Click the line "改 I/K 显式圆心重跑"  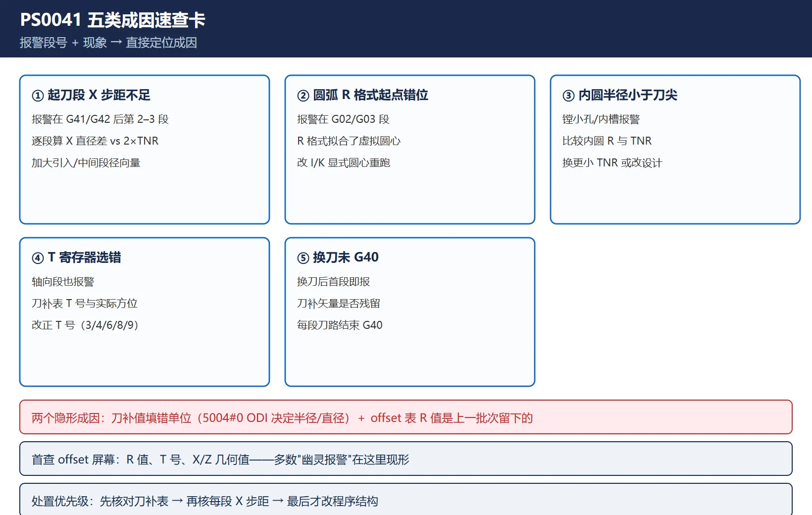pos(344,163)
